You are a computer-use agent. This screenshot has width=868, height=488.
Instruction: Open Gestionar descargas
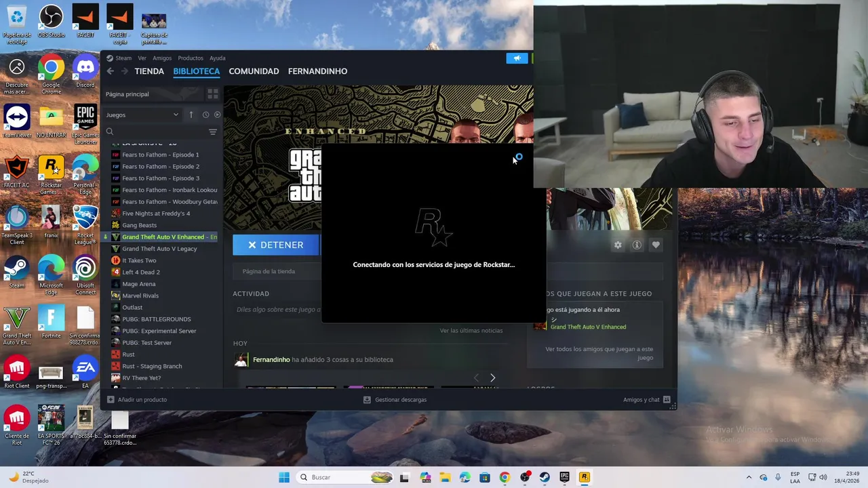click(x=395, y=399)
